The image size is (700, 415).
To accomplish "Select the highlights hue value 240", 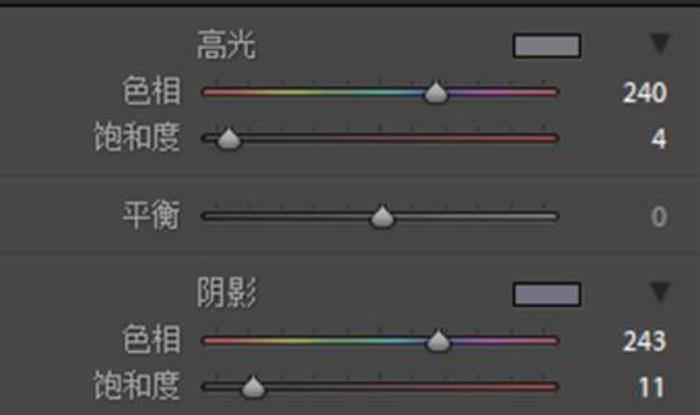I will [645, 93].
